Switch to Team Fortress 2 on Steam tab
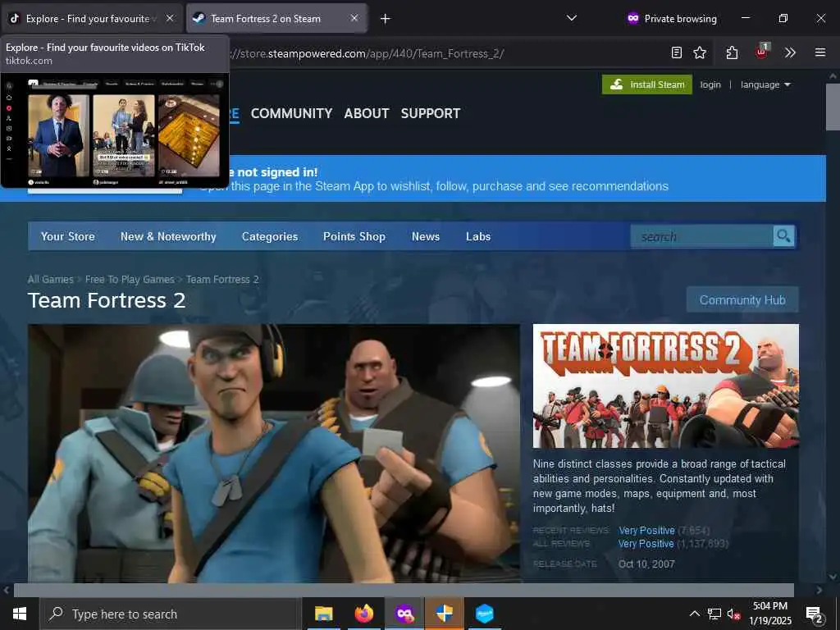This screenshot has width=840, height=630. point(265,18)
